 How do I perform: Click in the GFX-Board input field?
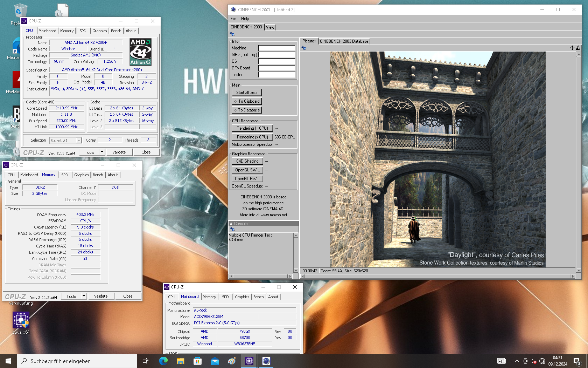tap(276, 68)
